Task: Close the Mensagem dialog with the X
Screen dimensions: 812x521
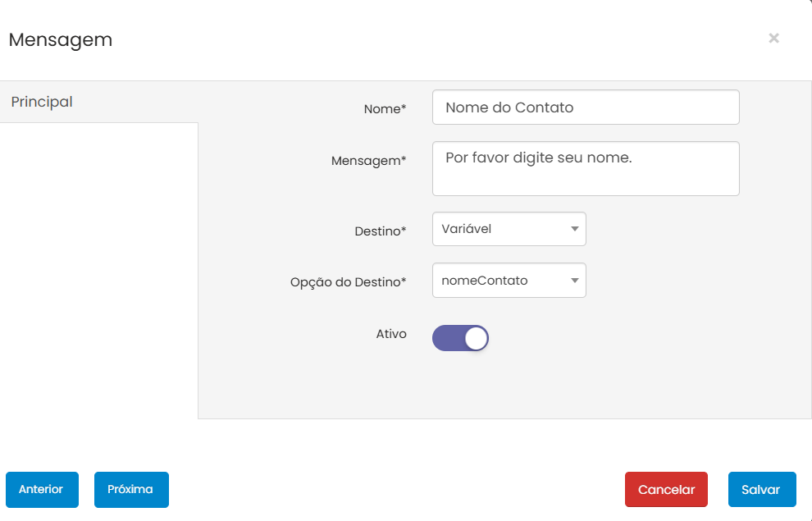Action: [773, 39]
